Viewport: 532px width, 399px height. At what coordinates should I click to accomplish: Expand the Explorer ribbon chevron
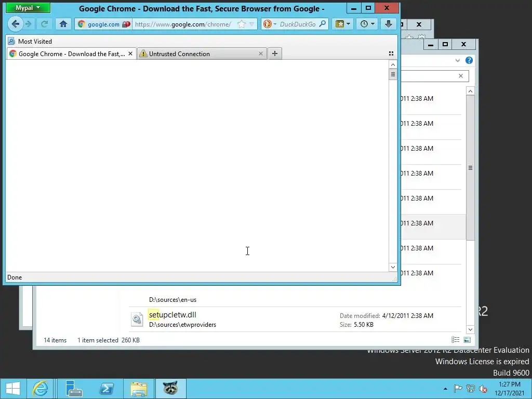tap(457, 60)
